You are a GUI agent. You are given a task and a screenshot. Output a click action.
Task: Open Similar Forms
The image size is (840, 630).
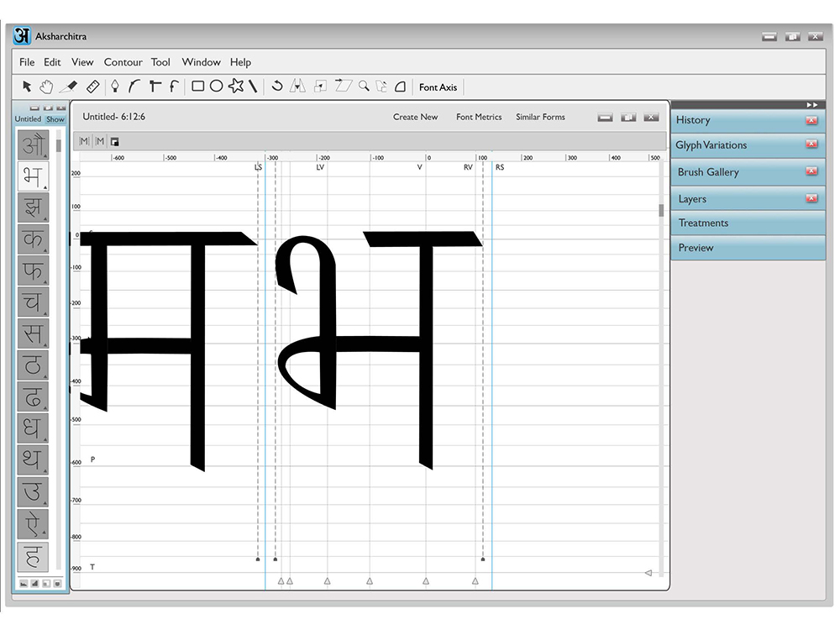pyautogui.click(x=540, y=117)
